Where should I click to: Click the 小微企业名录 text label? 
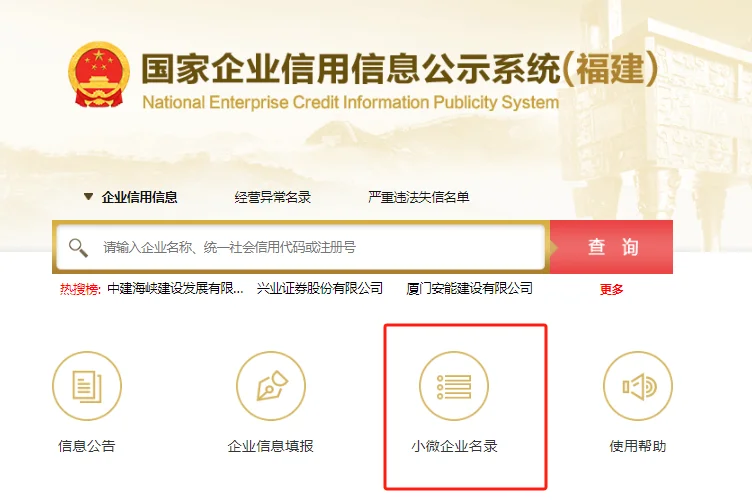454,446
